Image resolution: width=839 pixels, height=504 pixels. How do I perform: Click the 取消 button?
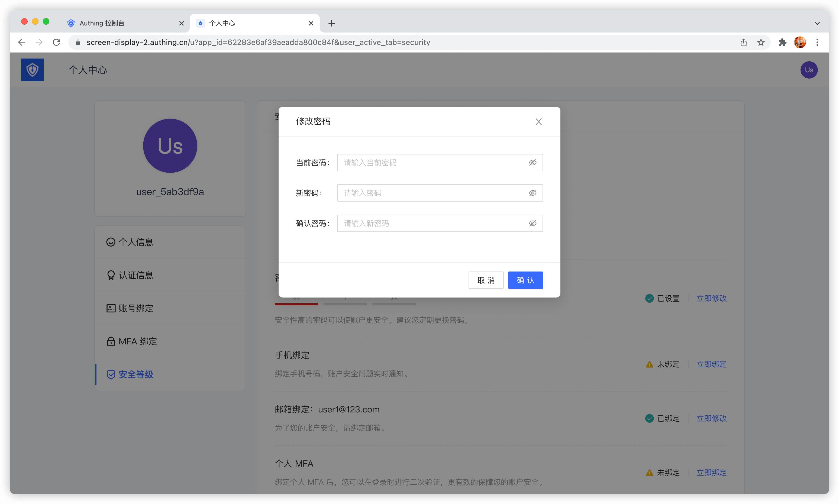(486, 280)
